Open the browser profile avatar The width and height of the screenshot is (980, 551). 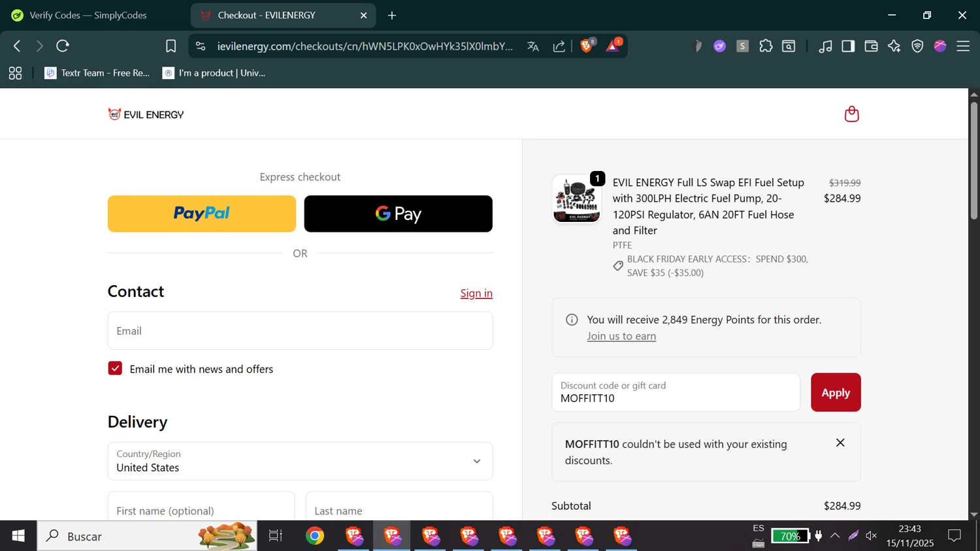pos(940,46)
